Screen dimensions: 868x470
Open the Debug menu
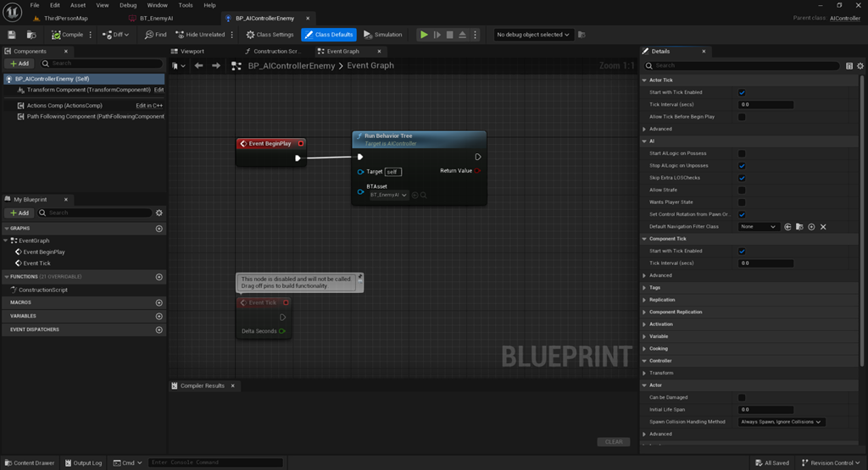(128, 5)
